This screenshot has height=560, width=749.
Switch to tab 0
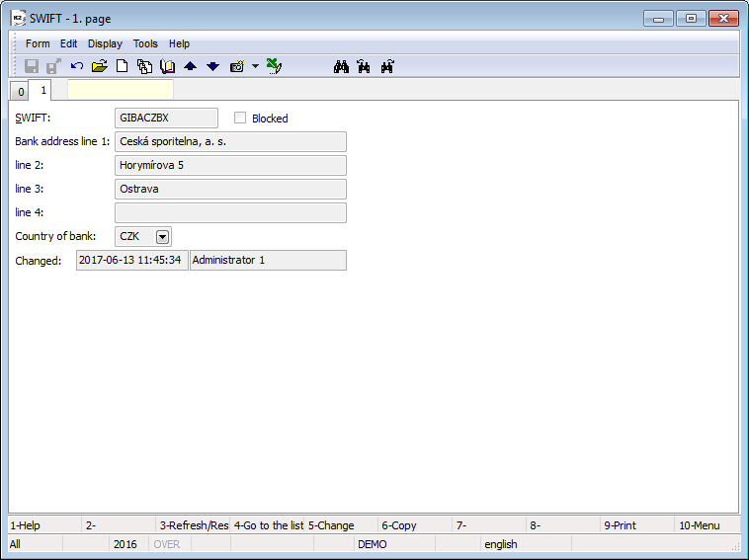pyautogui.click(x=21, y=92)
